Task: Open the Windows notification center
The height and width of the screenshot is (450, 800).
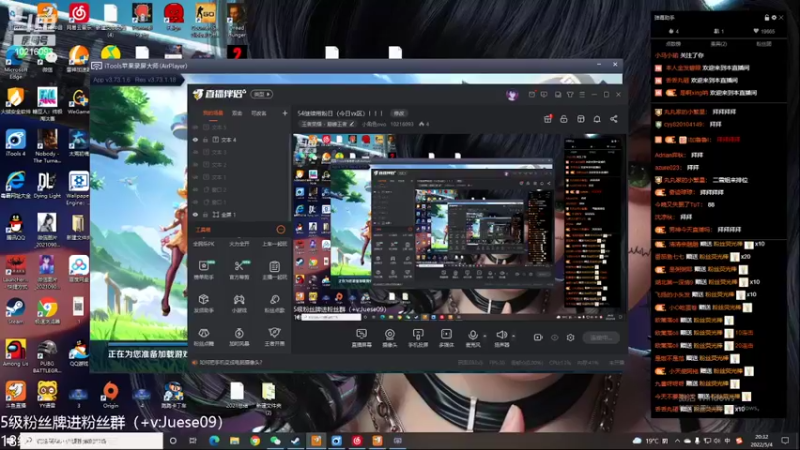Action: pos(785,440)
